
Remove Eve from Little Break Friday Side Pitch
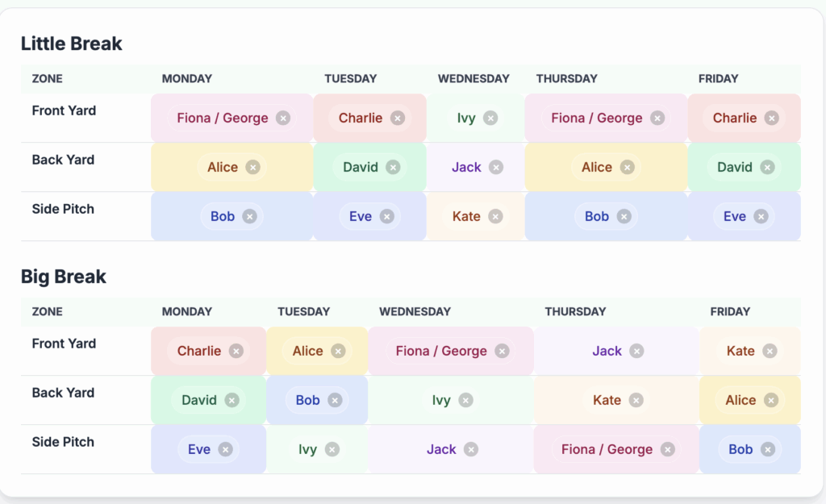click(761, 216)
